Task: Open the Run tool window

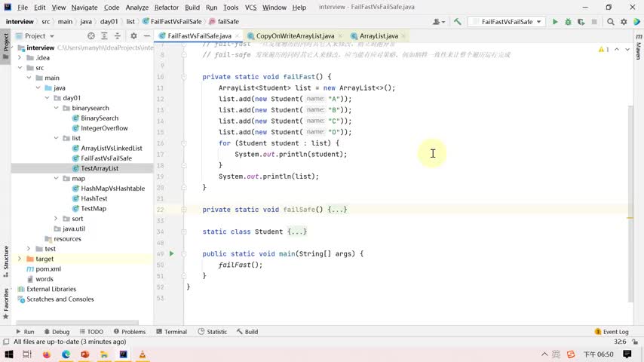Action: [x=25, y=332]
